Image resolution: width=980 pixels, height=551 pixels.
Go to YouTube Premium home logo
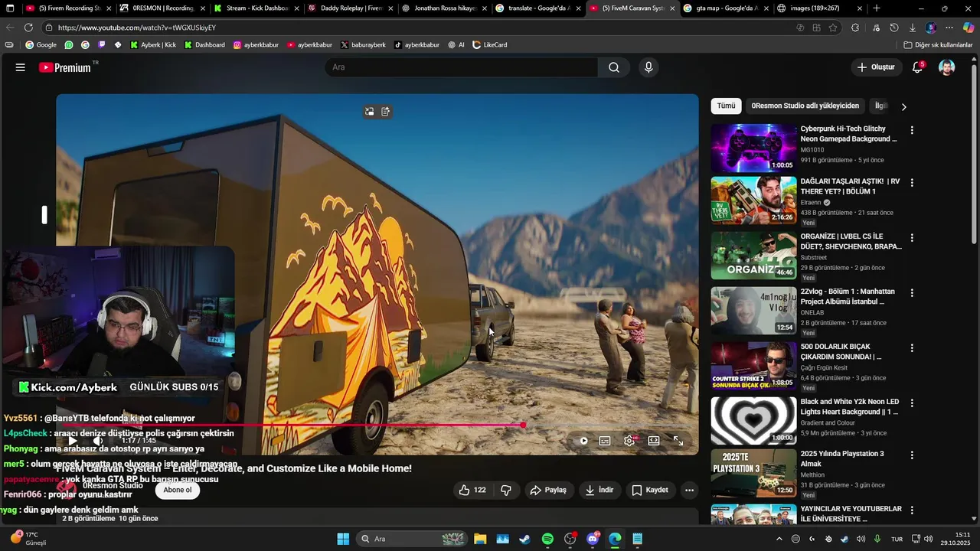tap(65, 67)
